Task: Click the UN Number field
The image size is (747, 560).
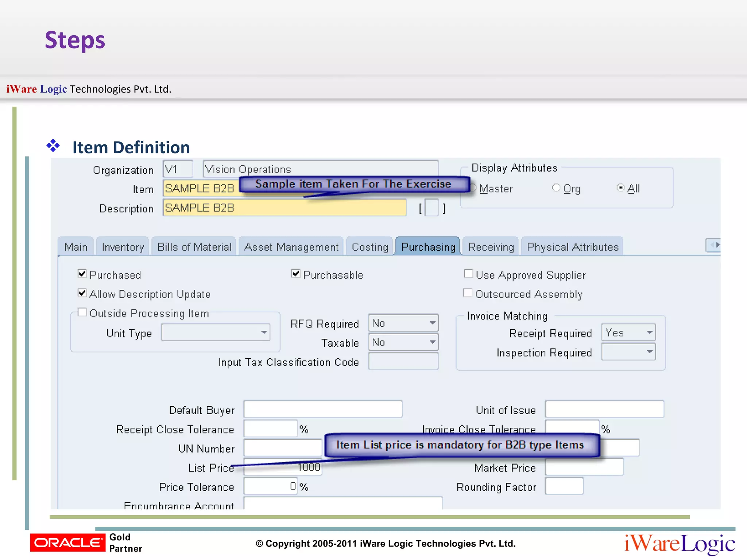Action: coord(283,448)
